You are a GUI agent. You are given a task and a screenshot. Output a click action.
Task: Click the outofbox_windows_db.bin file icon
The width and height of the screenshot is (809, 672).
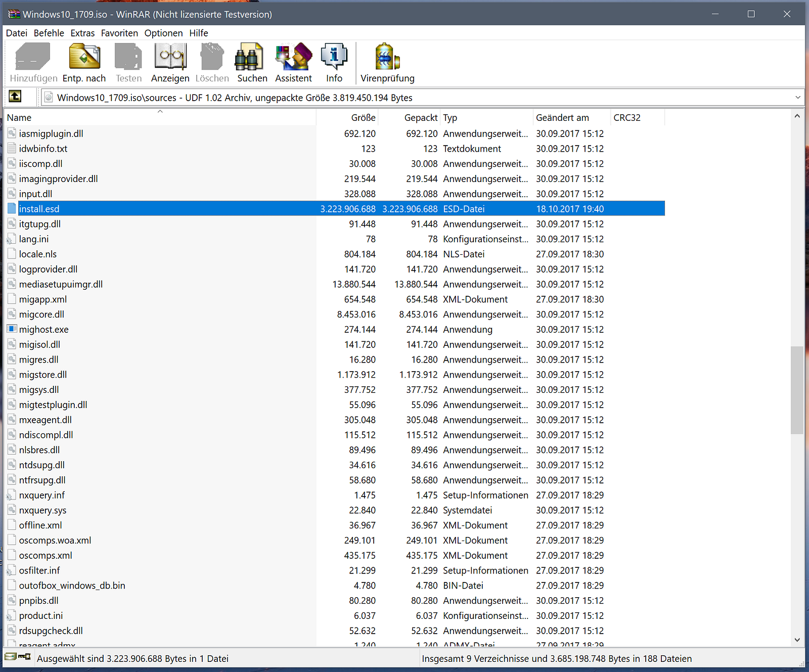12,586
